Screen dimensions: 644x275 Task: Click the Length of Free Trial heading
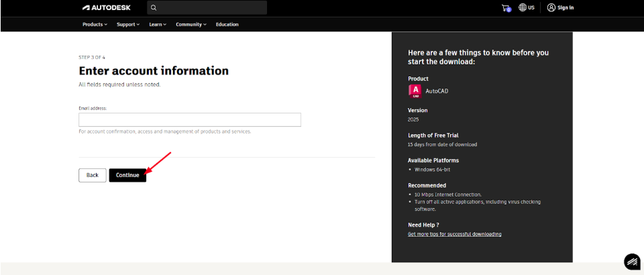click(433, 135)
